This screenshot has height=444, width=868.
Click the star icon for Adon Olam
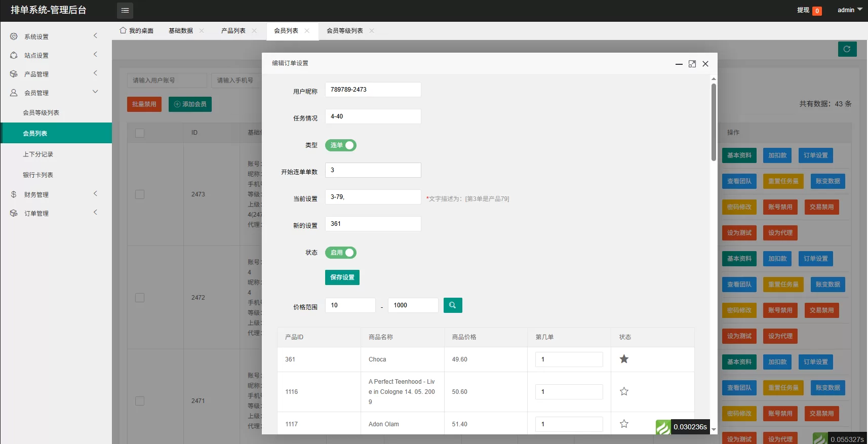[624, 424]
